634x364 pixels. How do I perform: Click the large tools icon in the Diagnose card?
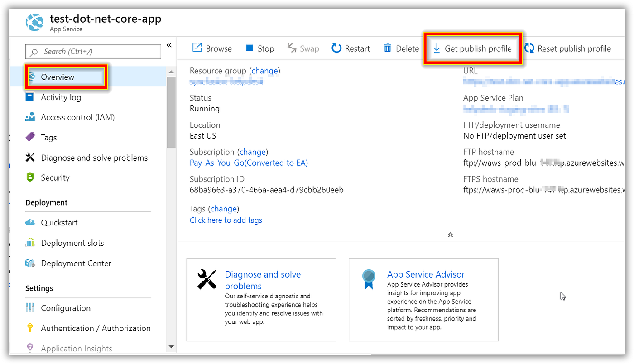[x=207, y=279]
